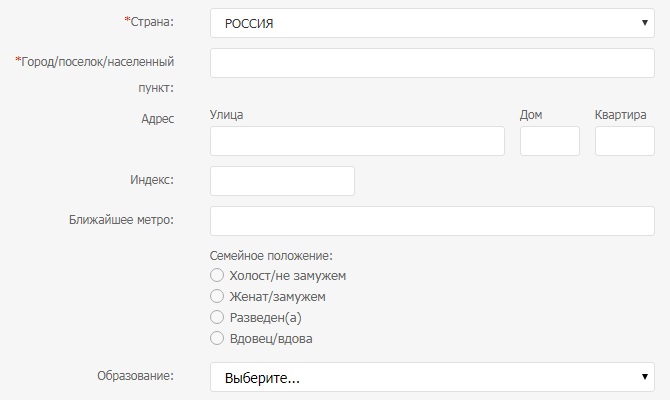
Task: Click the Семейное положение heading text
Action: click(271, 256)
